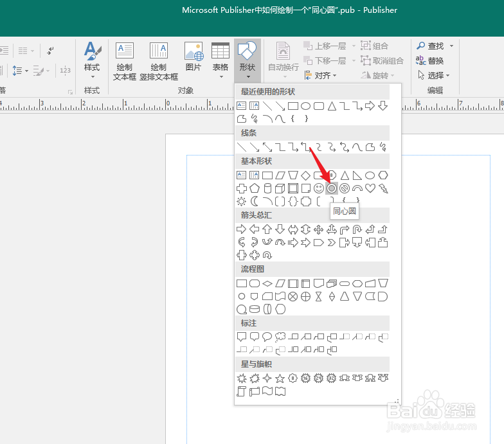Image resolution: width=504 pixels, height=444 pixels.
Task: Click the text direction toggle icon
Action: click(50, 50)
